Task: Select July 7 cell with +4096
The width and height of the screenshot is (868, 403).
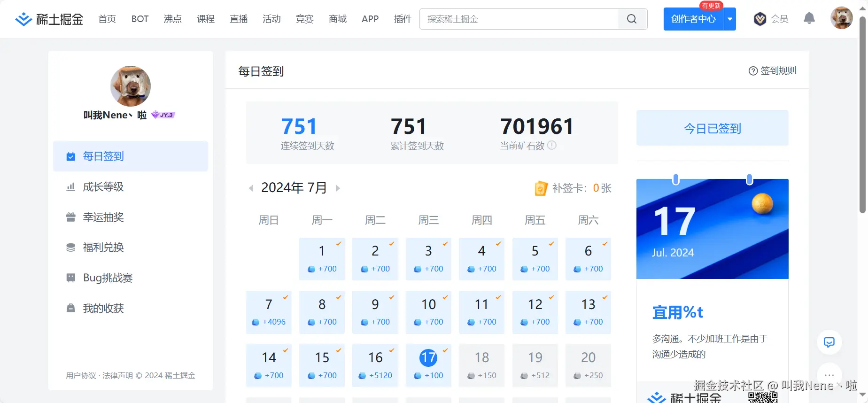Action: (269, 313)
